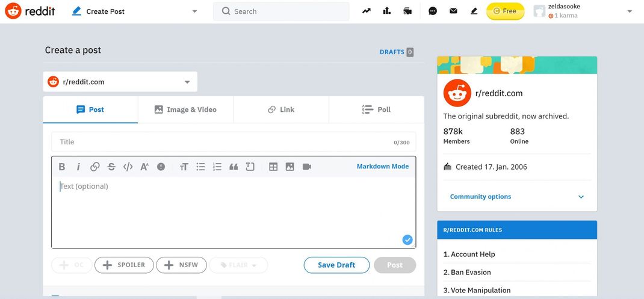
Task: Expand Community options section
Action: 516,197
